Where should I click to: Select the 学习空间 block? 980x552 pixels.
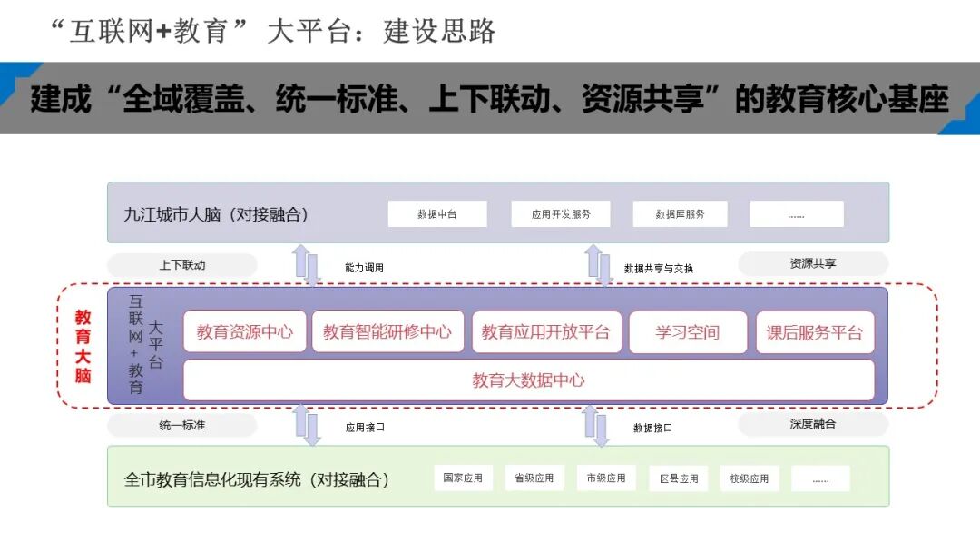(687, 331)
